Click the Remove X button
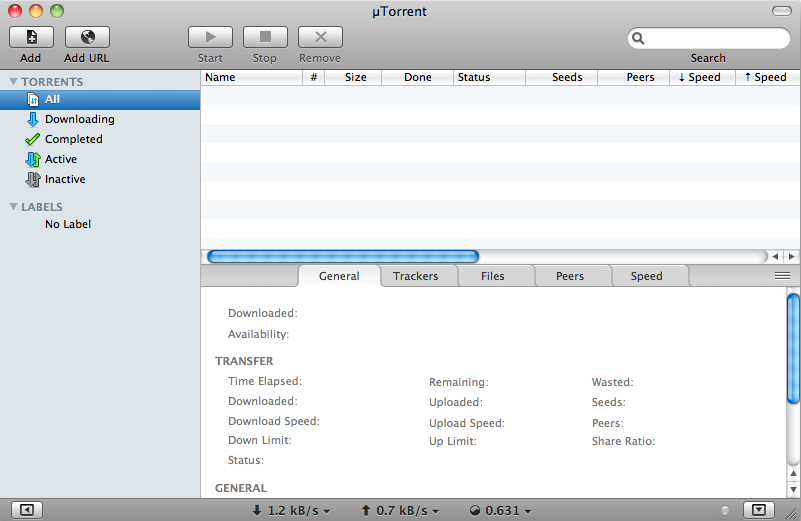 click(x=320, y=37)
